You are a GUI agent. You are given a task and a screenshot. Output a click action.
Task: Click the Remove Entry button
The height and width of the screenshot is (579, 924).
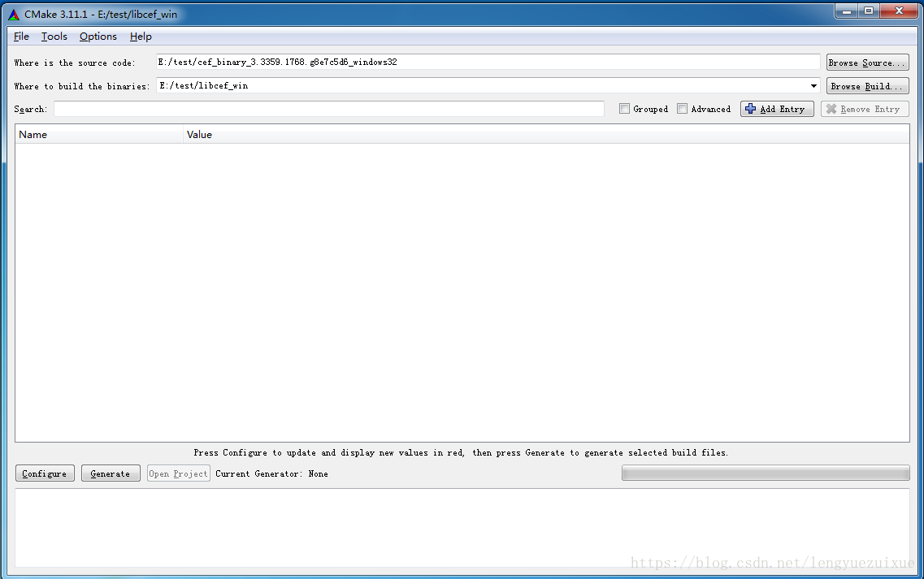coord(865,109)
